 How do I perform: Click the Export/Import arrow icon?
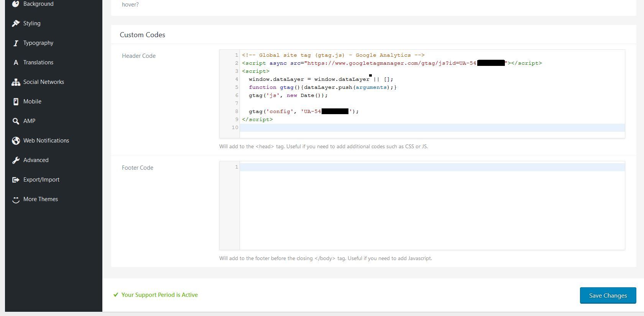[x=16, y=180]
